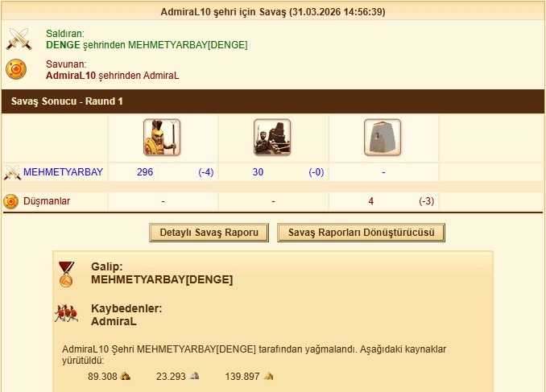Click attacker city DENGE link
This screenshot has height=392, width=546.
[63, 45]
